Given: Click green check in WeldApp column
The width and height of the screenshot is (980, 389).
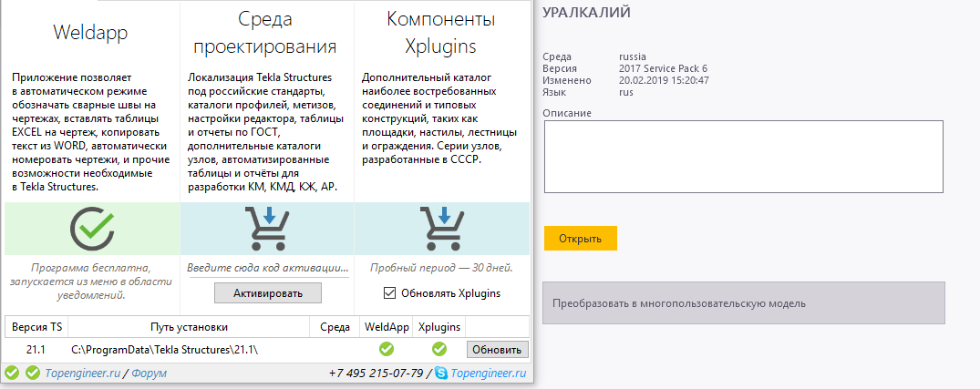Looking at the screenshot, I should click(387, 348).
